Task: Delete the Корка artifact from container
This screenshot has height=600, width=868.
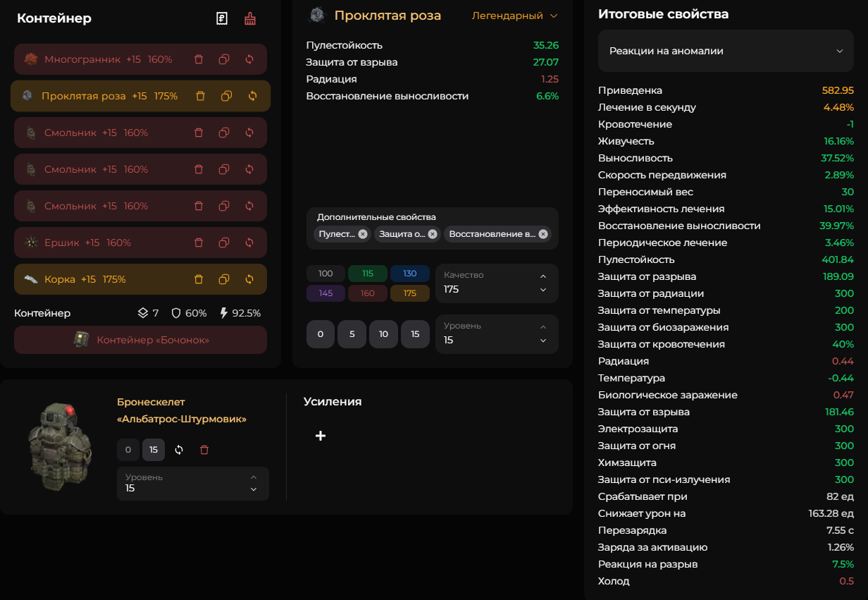Action: [199, 279]
